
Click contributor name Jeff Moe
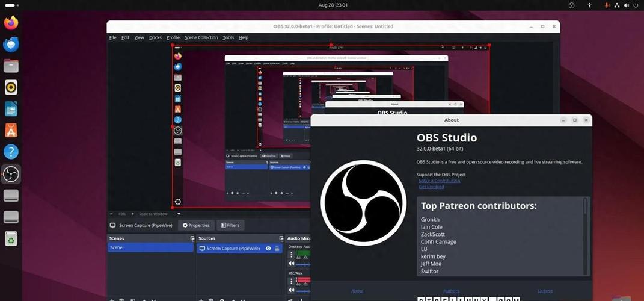click(431, 264)
